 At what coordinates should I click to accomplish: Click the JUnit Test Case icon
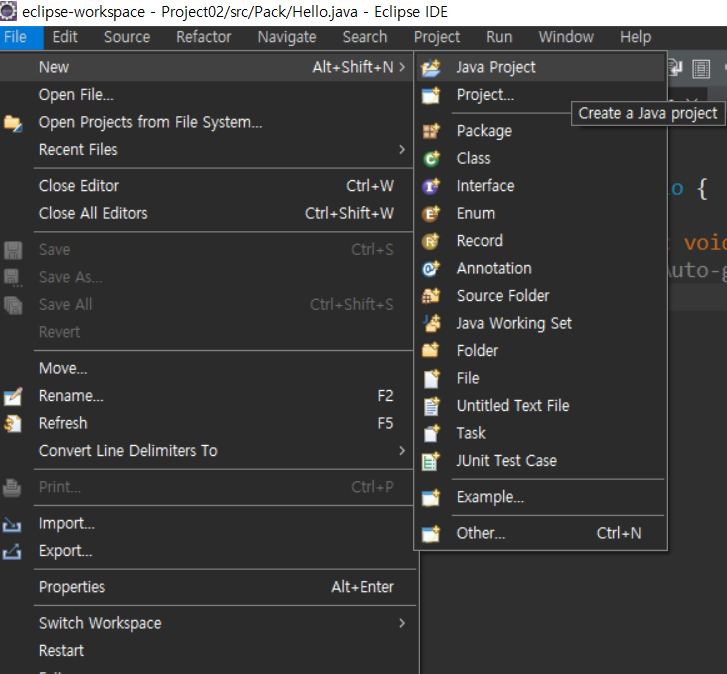point(431,461)
